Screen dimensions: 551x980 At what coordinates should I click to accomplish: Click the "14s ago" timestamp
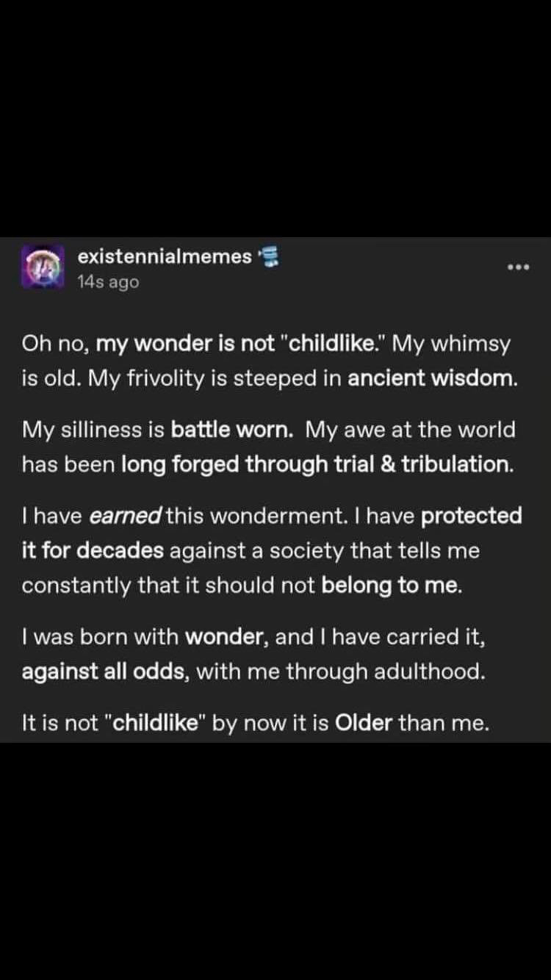[107, 281]
